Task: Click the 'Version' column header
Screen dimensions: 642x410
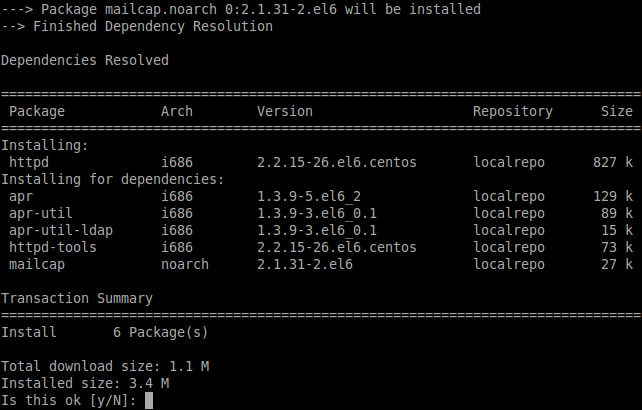Action: [x=285, y=111]
